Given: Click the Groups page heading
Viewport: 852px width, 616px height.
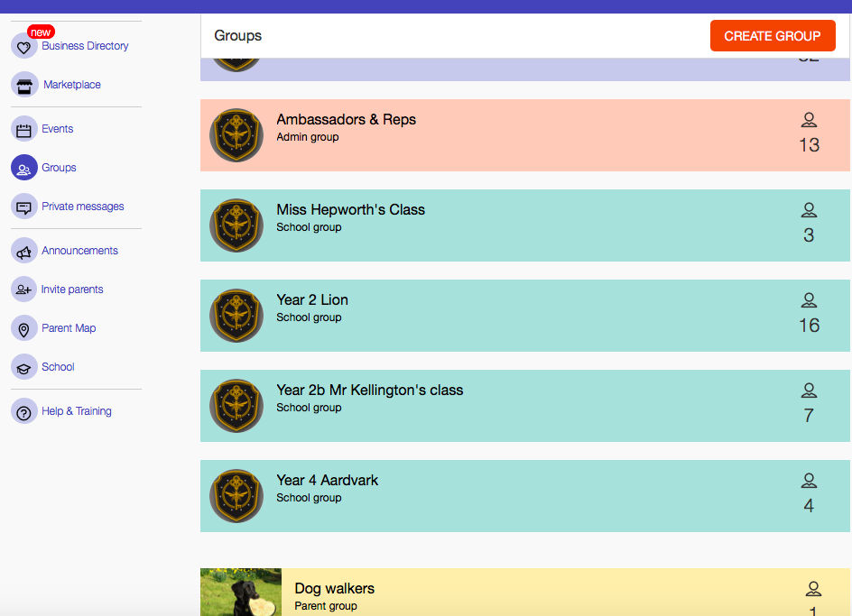Looking at the screenshot, I should coord(238,36).
